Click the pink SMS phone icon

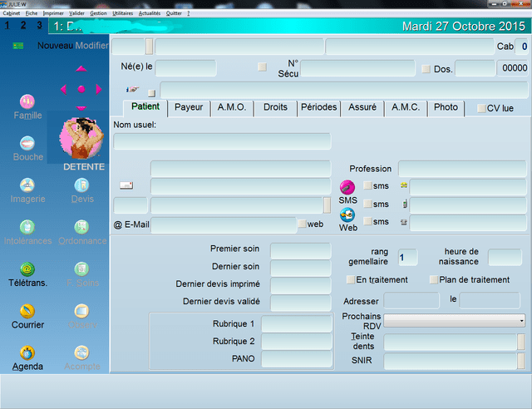click(347, 187)
